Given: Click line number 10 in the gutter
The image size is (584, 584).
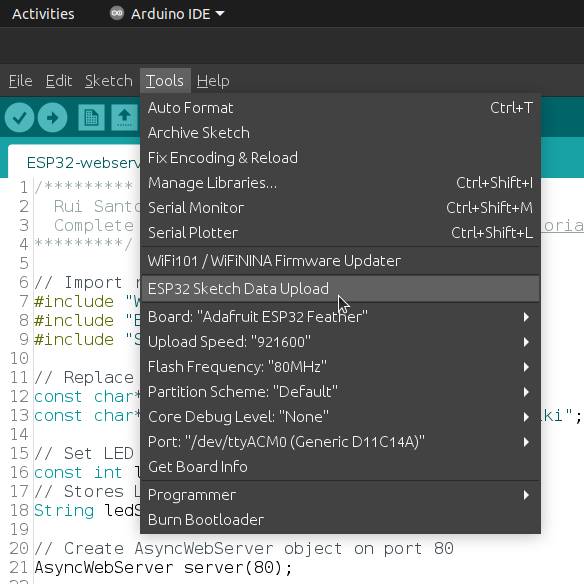Looking at the screenshot, I should (19, 358).
